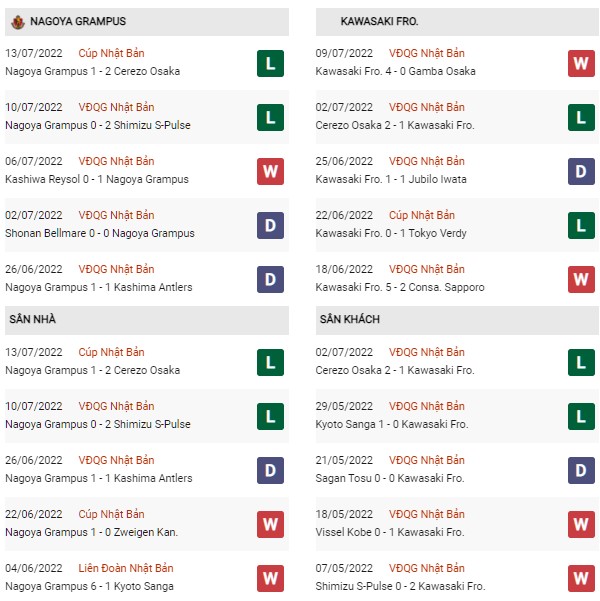
Task: Open VĐQG Nhật Bản link for 09/07/2022 match
Action: click(427, 53)
